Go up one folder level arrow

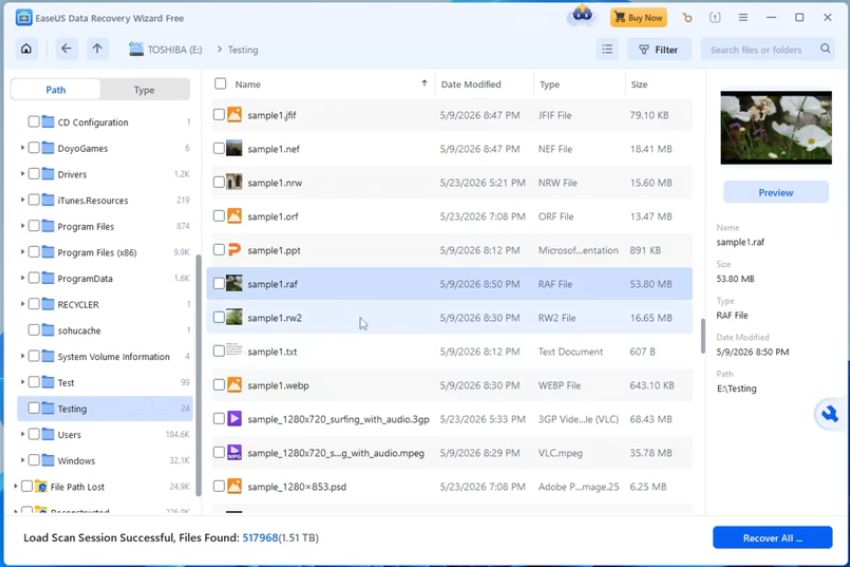97,49
